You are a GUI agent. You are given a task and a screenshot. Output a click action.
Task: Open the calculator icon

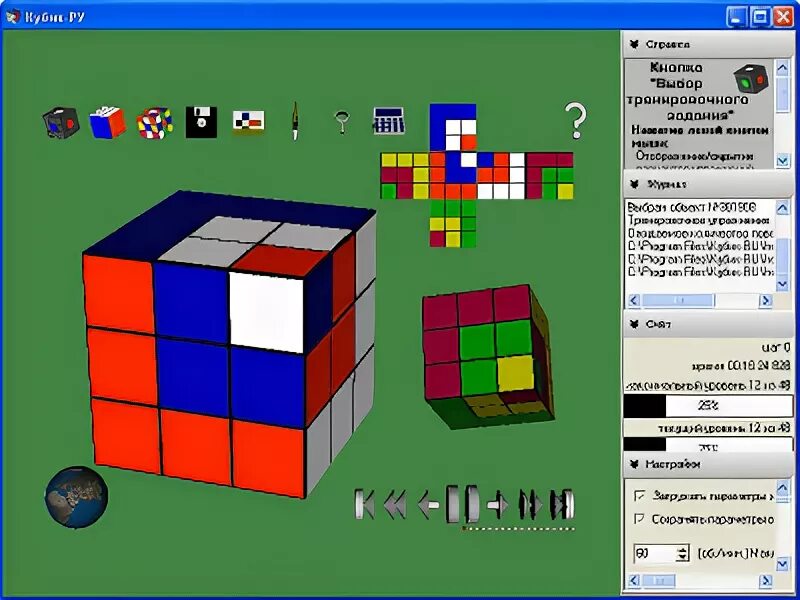[389, 121]
